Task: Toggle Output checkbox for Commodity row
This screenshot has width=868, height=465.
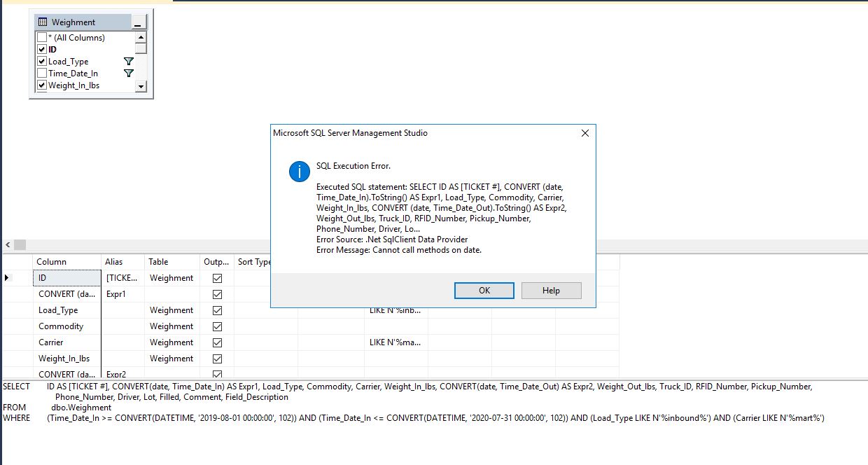Action: pyautogui.click(x=217, y=326)
